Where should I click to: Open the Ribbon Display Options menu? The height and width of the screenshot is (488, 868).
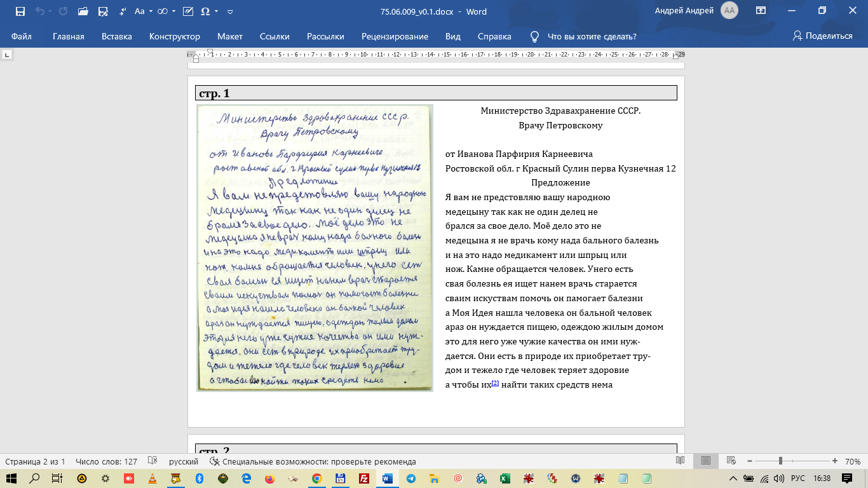tap(761, 11)
